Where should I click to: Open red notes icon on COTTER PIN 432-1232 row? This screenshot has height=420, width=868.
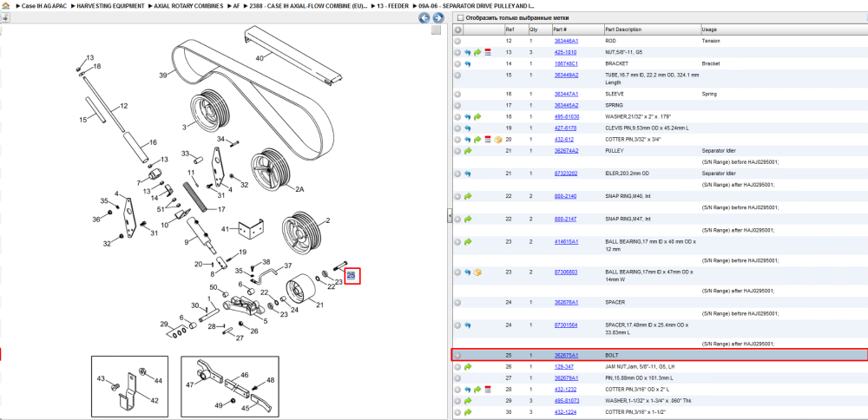click(488, 390)
